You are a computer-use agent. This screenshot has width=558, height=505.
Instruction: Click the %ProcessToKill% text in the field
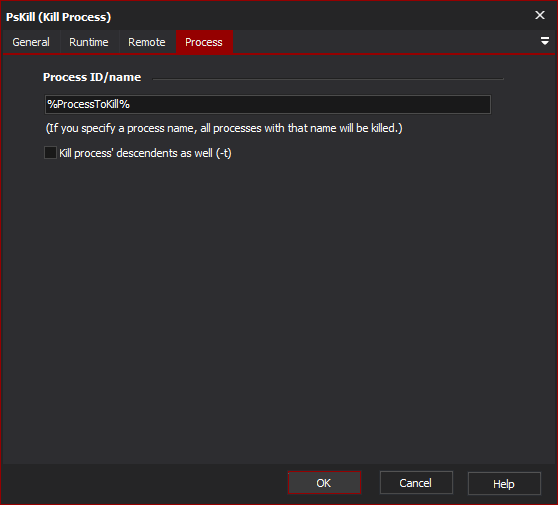pos(89,104)
